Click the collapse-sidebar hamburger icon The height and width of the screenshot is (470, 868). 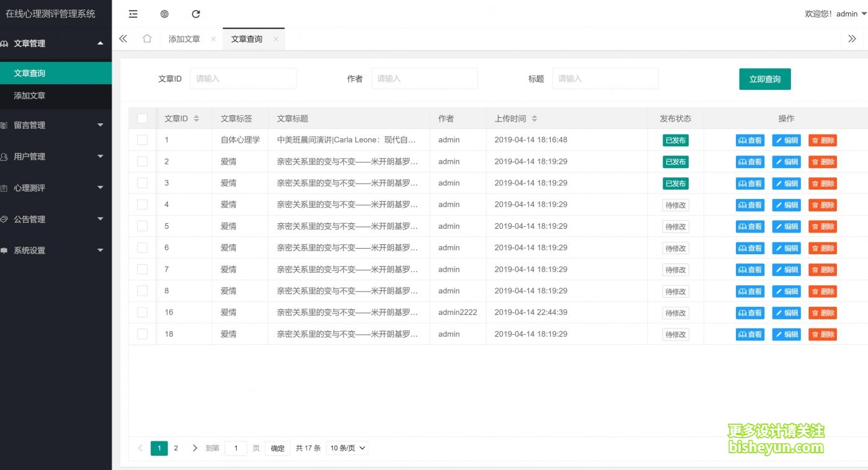click(x=133, y=14)
